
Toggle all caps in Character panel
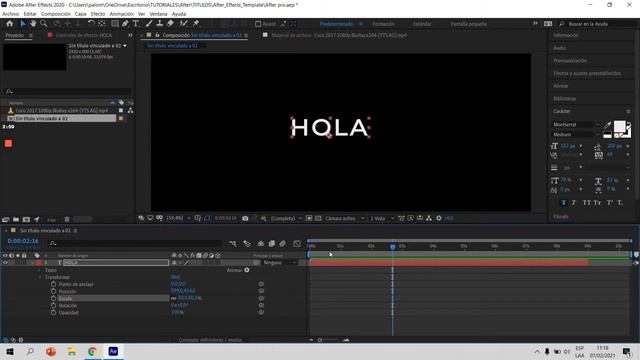[587, 202]
